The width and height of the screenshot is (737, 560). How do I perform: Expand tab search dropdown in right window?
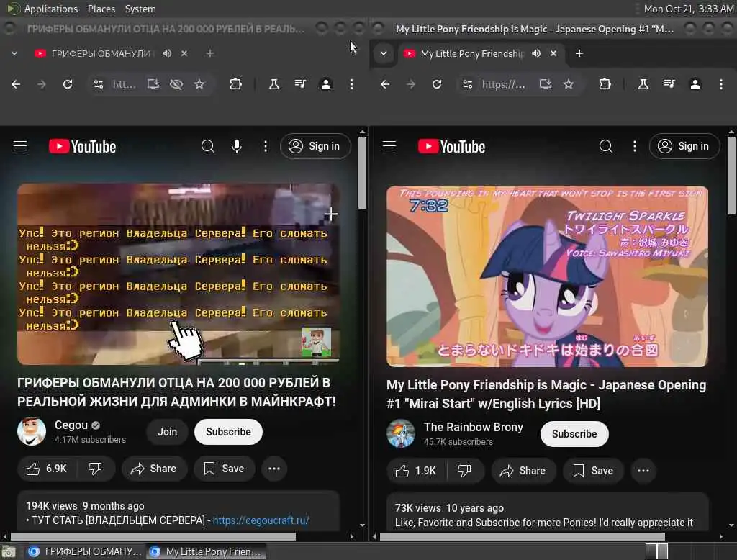tap(384, 53)
